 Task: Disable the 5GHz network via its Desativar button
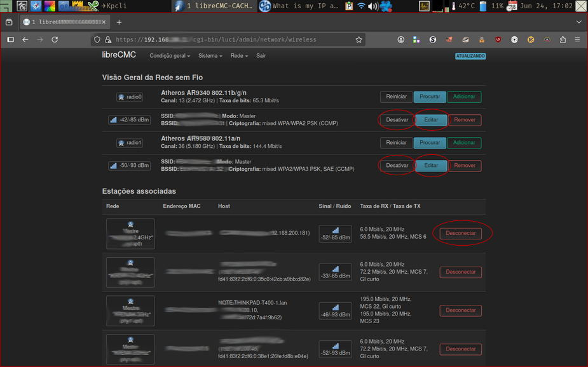pyautogui.click(x=395, y=165)
